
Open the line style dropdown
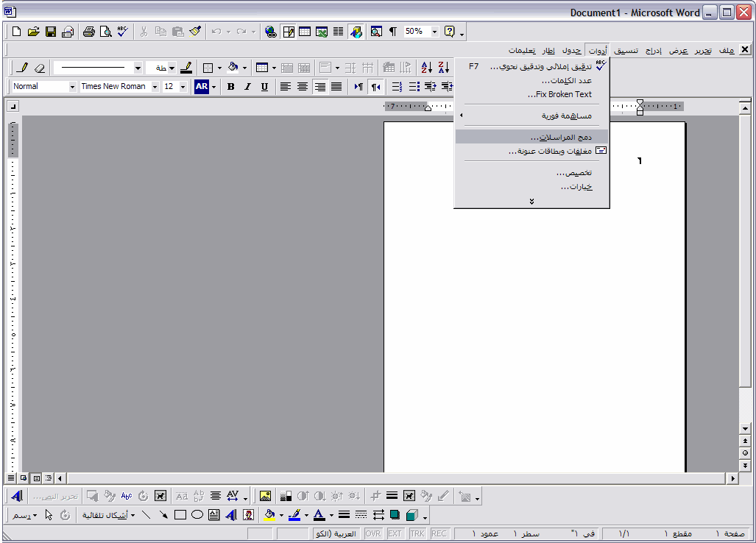click(x=138, y=68)
